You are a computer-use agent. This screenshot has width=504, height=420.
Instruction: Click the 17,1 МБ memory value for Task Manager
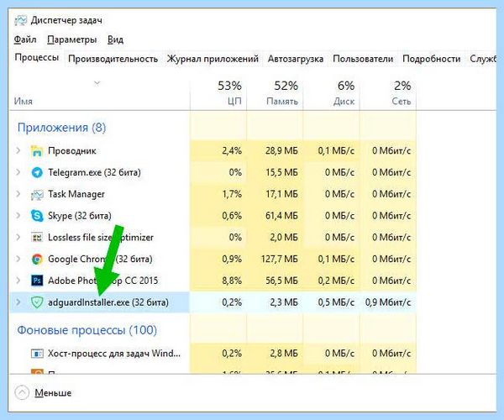(281, 194)
